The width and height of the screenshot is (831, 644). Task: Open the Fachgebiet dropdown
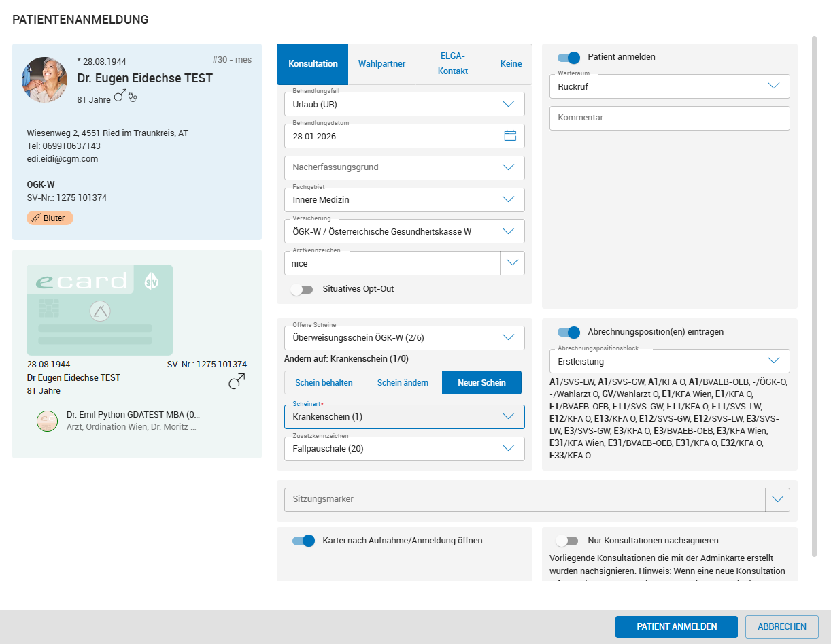coord(508,200)
